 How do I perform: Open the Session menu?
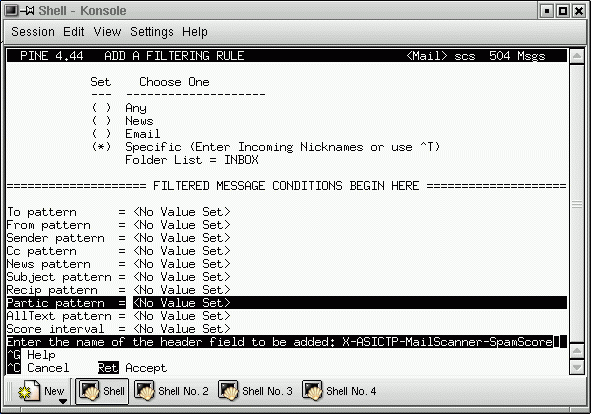click(x=33, y=32)
